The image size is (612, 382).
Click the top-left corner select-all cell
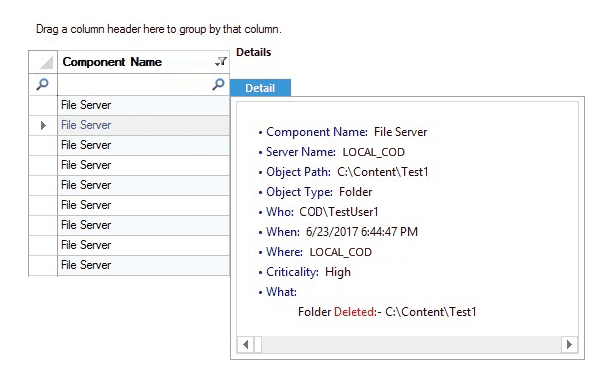(x=43, y=62)
